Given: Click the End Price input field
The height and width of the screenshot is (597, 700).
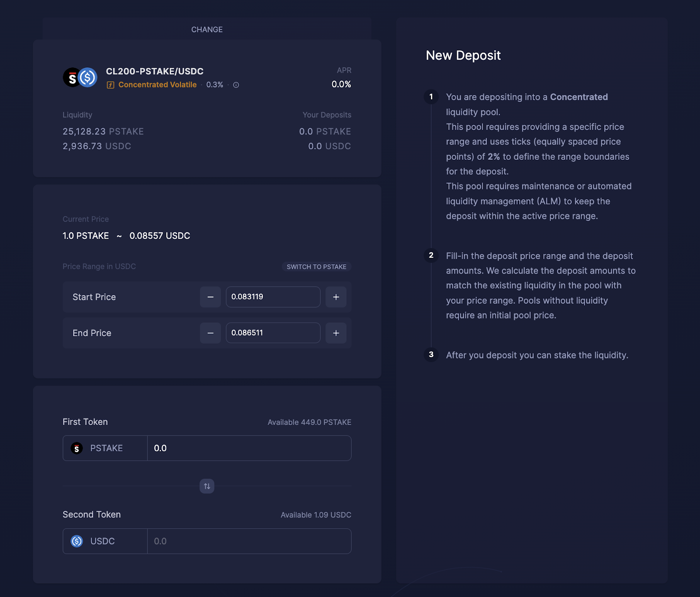Looking at the screenshot, I should click(273, 333).
